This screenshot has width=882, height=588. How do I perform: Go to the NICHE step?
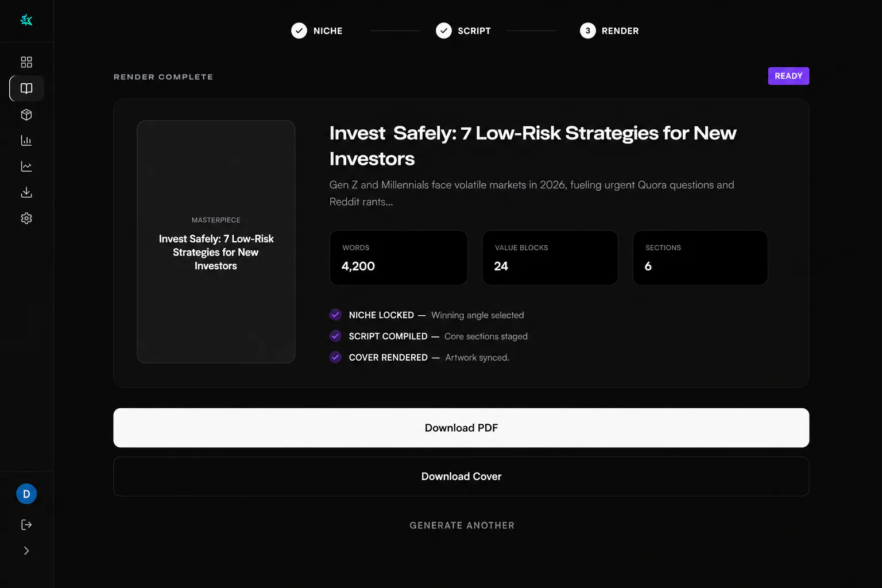point(317,30)
